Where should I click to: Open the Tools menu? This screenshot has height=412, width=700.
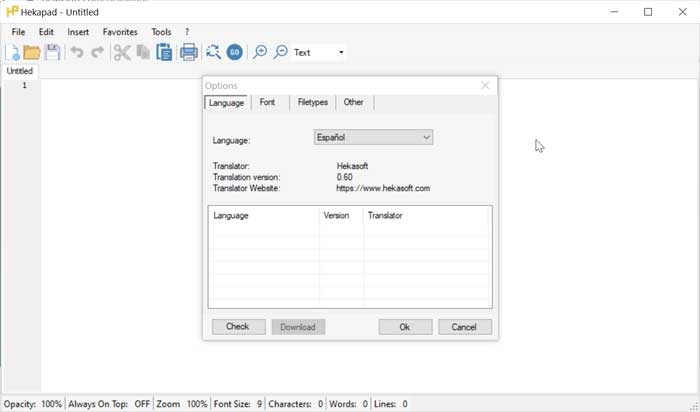[161, 32]
